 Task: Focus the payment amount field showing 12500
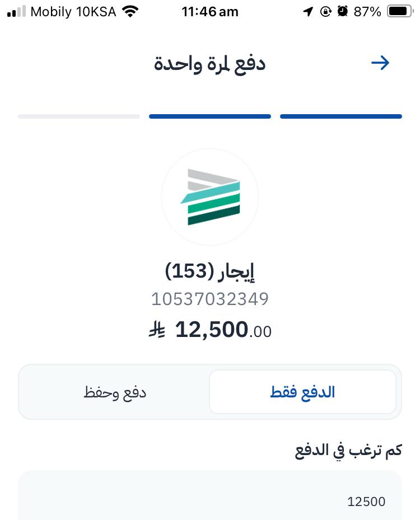pos(210,501)
